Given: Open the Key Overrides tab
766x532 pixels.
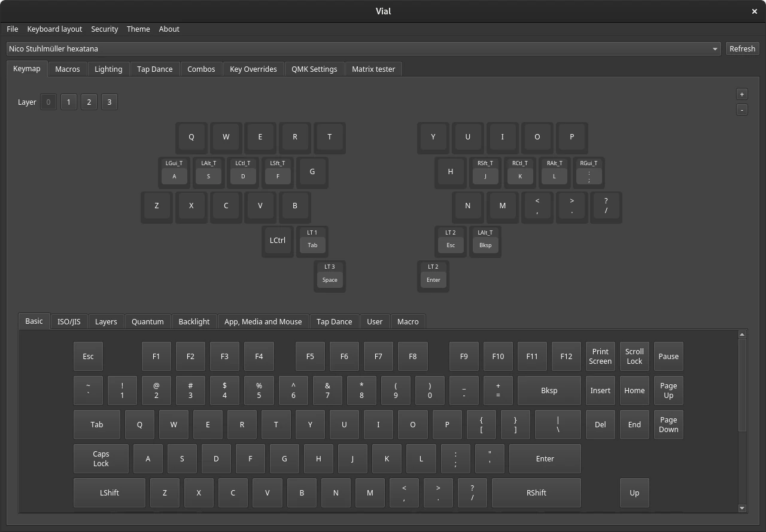Looking at the screenshot, I should [x=253, y=69].
